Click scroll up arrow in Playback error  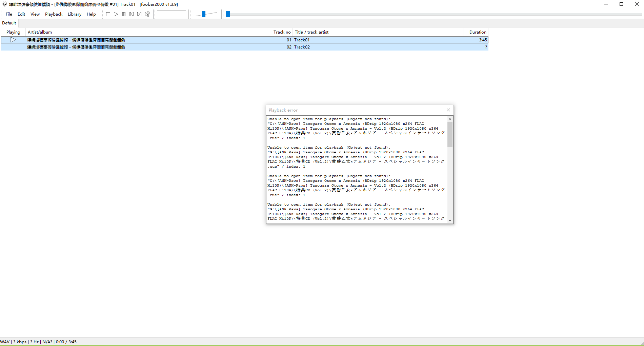(450, 119)
